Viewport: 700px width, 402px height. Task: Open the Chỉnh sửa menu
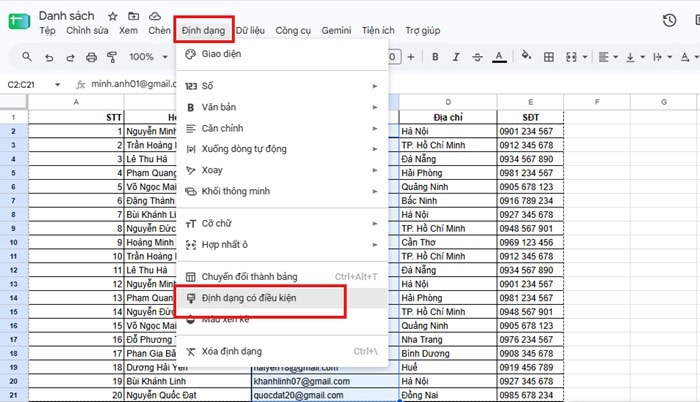tap(87, 30)
